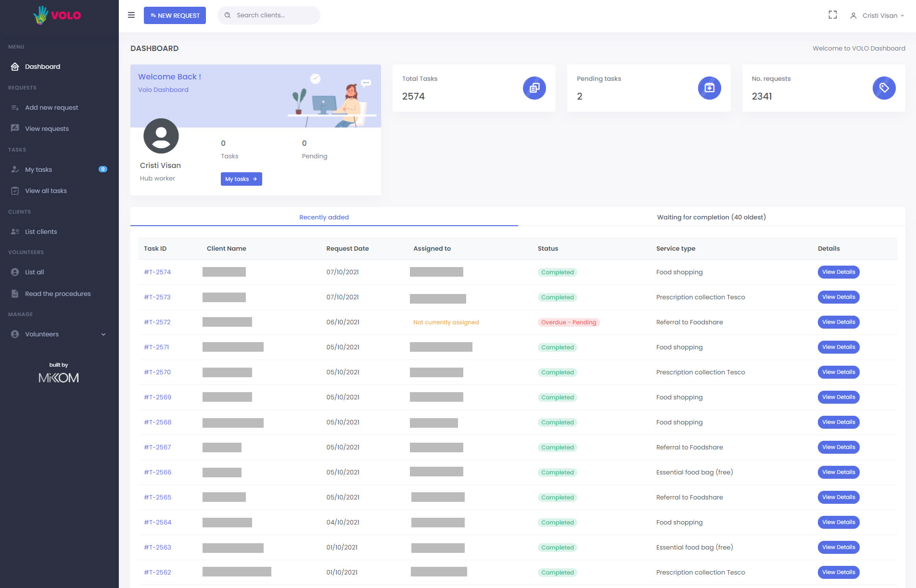Click the No. requests tag icon

(x=884, y=88)
